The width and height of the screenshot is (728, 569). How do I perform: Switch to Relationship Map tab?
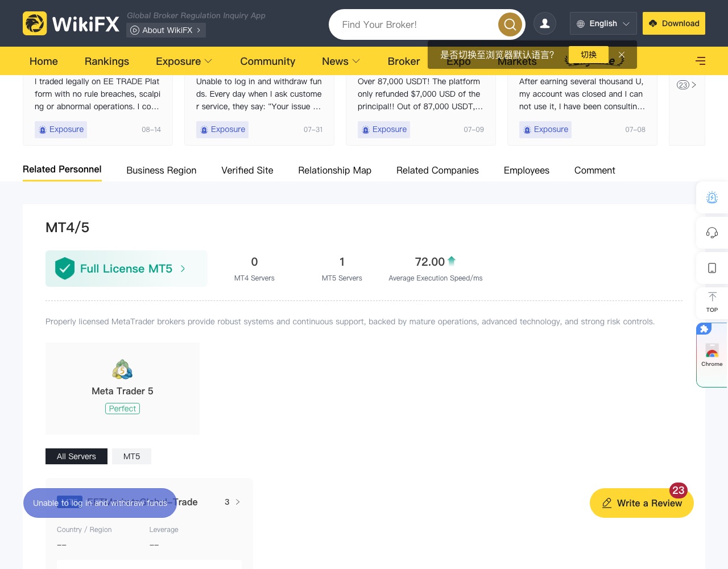(335, 170)
